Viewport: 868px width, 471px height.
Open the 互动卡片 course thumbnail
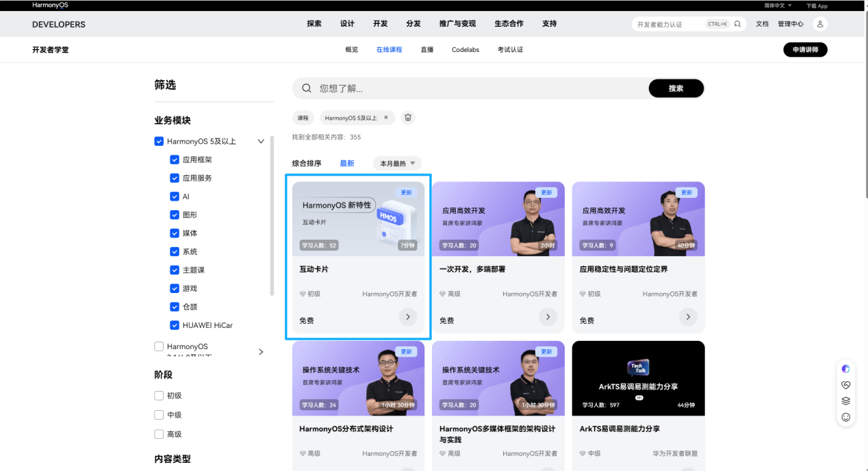pos(359,219)
